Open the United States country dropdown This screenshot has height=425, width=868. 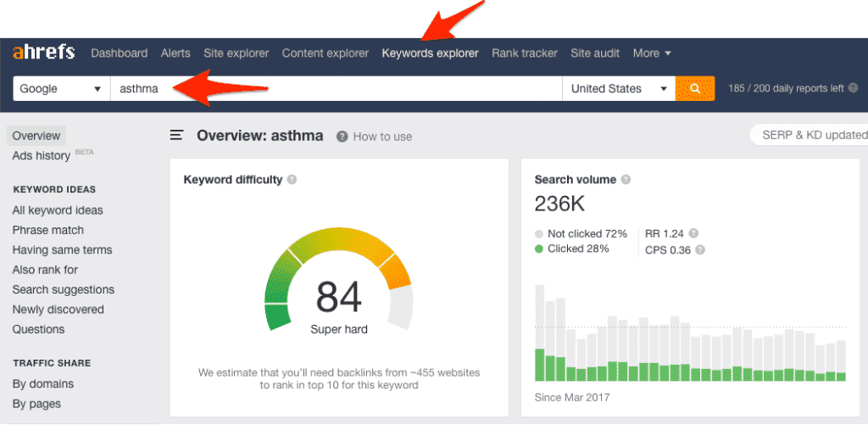click(x=618, y=89)
